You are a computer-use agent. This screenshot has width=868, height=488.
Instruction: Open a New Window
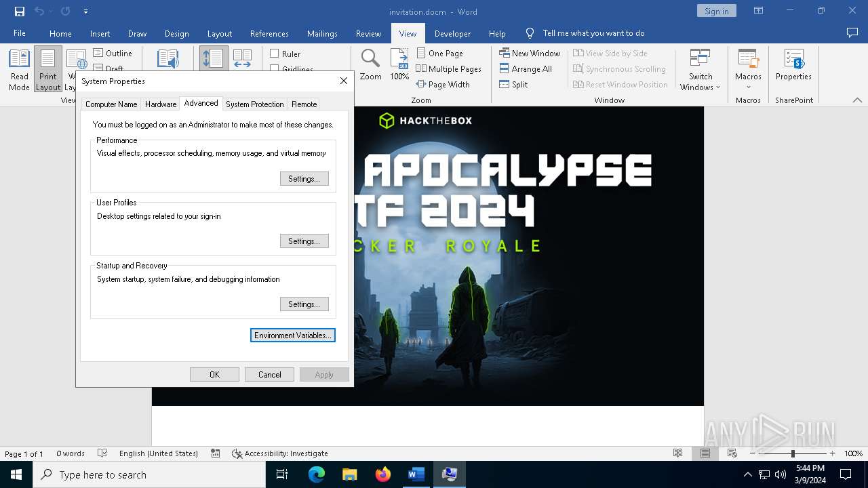click(530, 53)
